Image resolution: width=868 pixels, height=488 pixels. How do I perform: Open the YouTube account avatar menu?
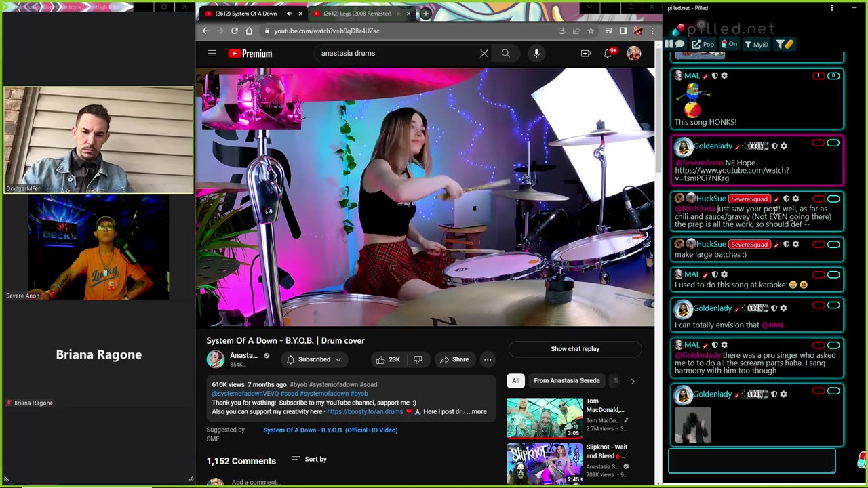click(633, 53)
